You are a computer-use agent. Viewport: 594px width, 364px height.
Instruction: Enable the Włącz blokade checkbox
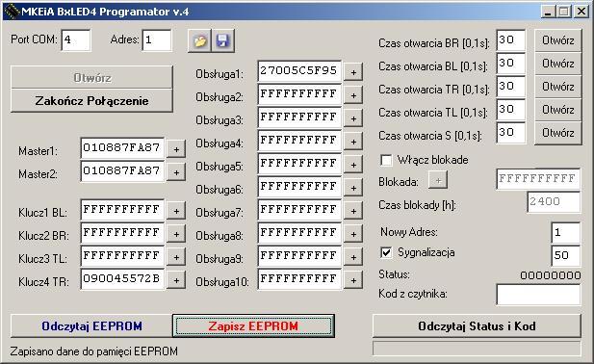(x=386, y=160)
